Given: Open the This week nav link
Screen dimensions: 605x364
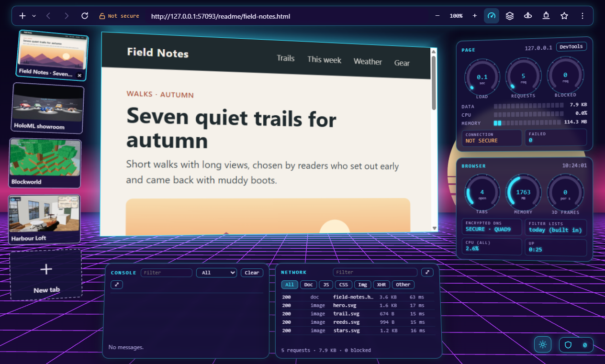Looking at the screenshot, I should [325, 60].
